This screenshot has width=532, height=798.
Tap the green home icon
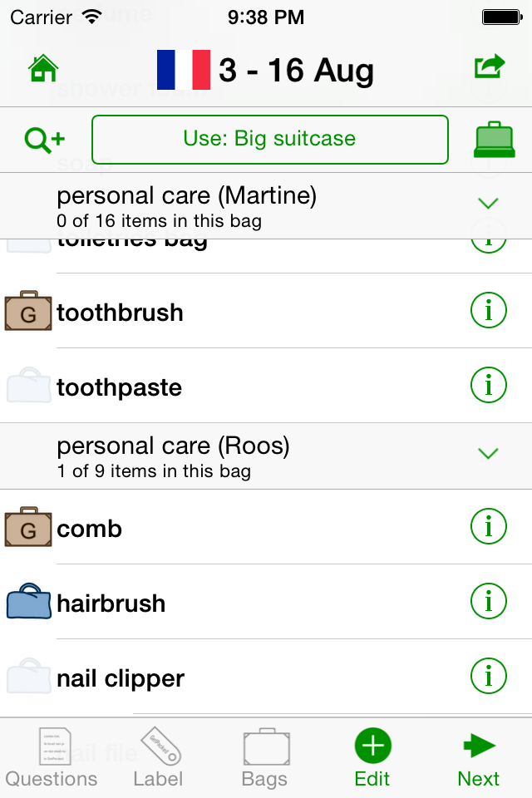43,68
